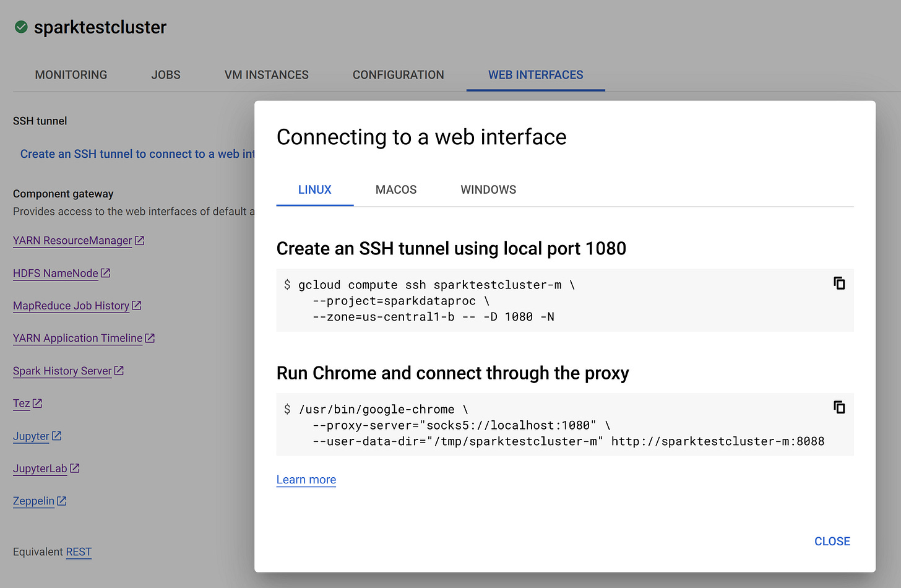This screenshot has width=901, height=588.
Task: Open the Zeppelin link
Action: point(34,501)
